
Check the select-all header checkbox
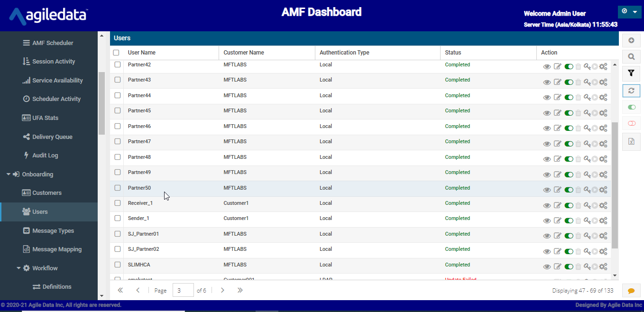click(x=116, y=53)
